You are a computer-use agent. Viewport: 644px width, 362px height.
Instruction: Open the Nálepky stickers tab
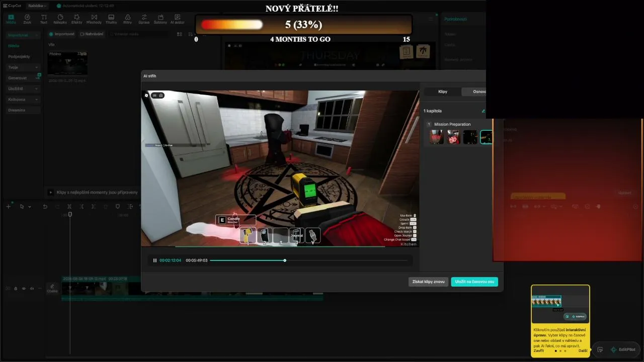(x=60, y=19)
